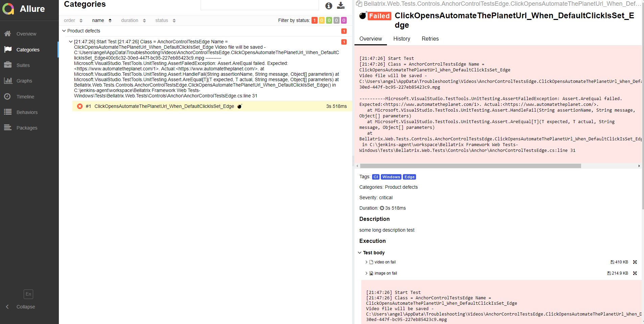This screenshot has width=644, height=324.
Task: Switch to the Overview tab
Action: pos(371,39)
